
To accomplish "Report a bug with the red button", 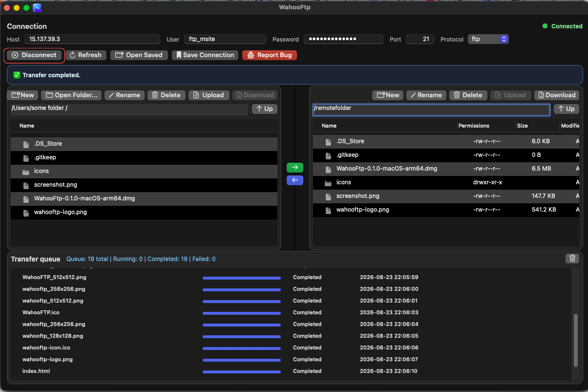I will tap(270, 55).
